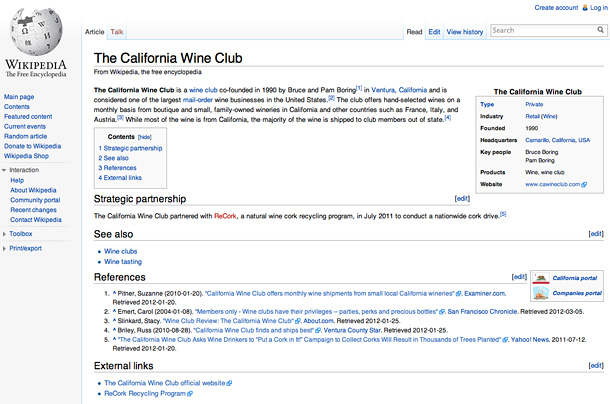Jump to See also in Contents

(114, 158)
